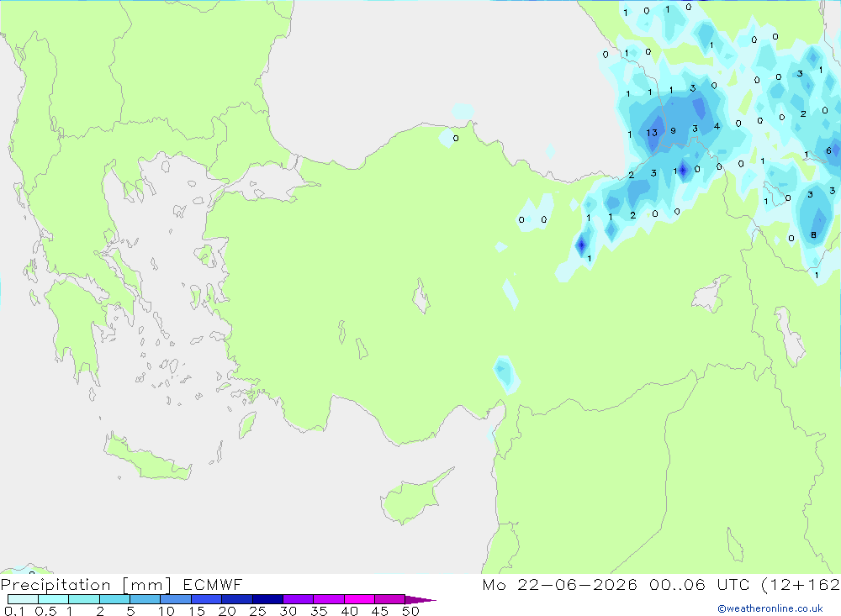
Task: Click the '8' precipitation value on map
Action: point(813,234)
